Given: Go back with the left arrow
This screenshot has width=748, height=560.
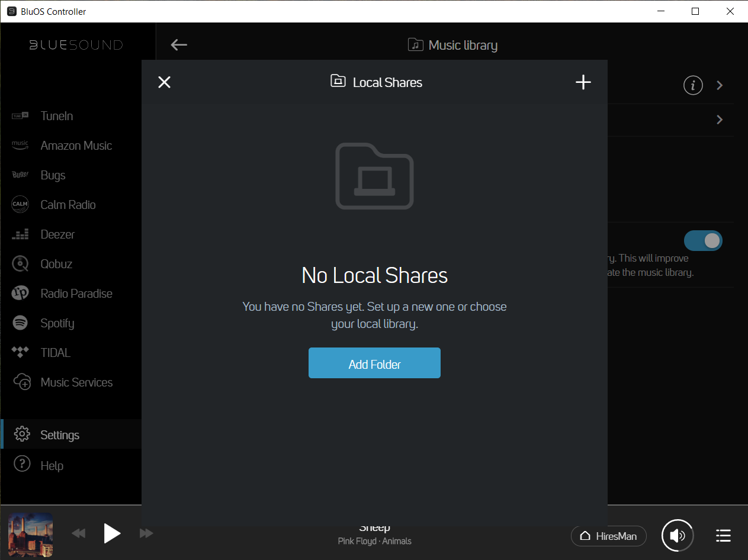Looking at the screenshot, I should 179,45.
